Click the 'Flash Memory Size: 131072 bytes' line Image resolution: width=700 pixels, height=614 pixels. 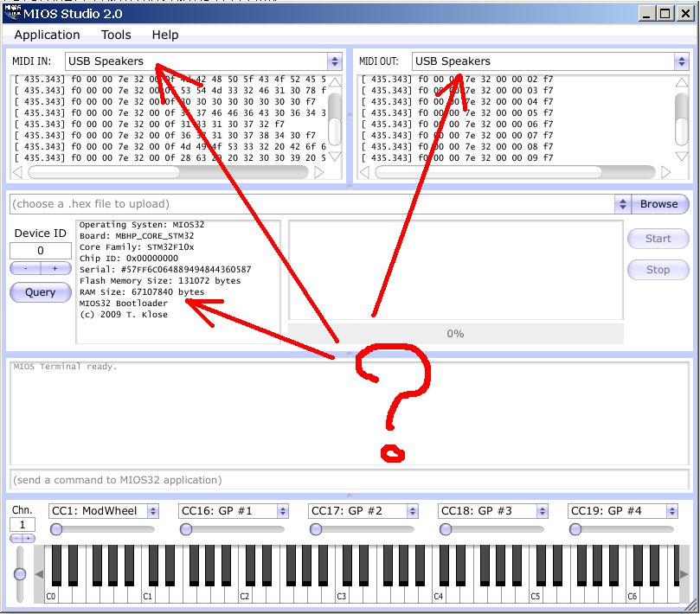point(160,281)
